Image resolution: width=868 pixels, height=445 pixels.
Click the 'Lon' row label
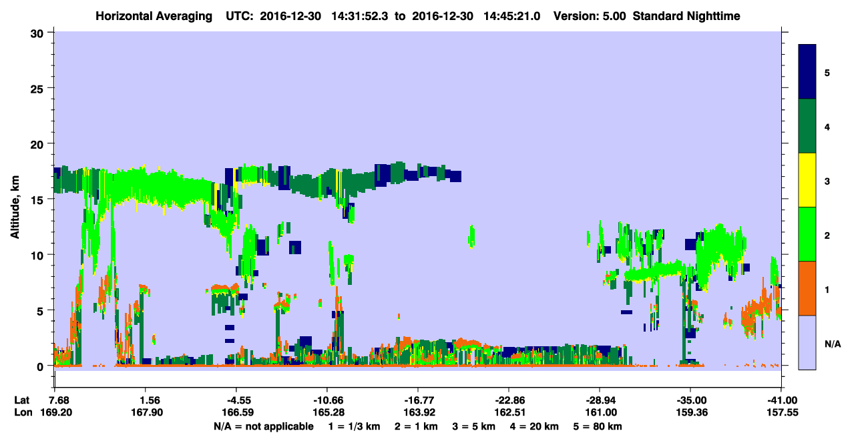point(23,413)
